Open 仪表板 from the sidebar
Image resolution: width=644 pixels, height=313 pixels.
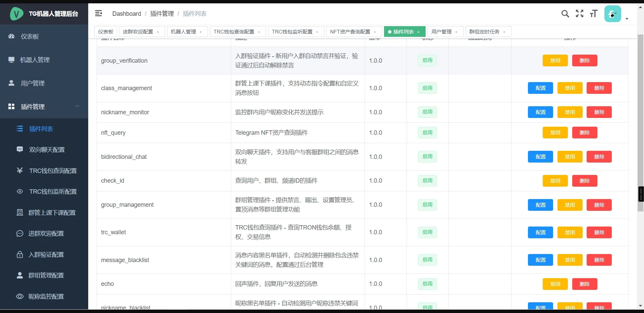click(x=30, y=37)
